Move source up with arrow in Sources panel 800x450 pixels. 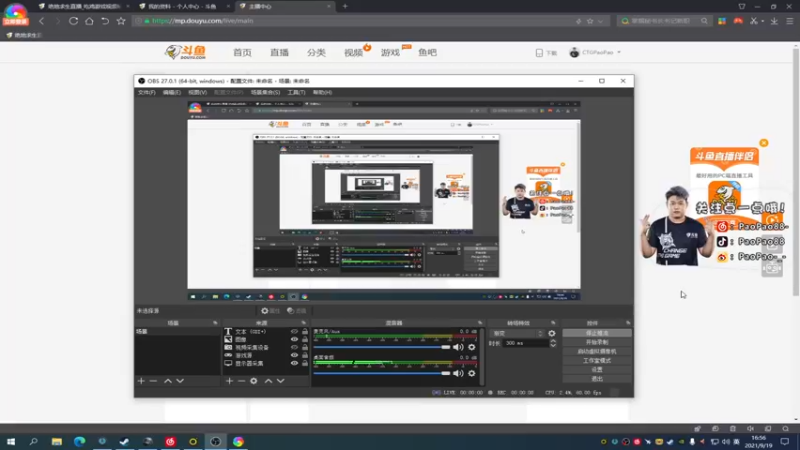268,381
